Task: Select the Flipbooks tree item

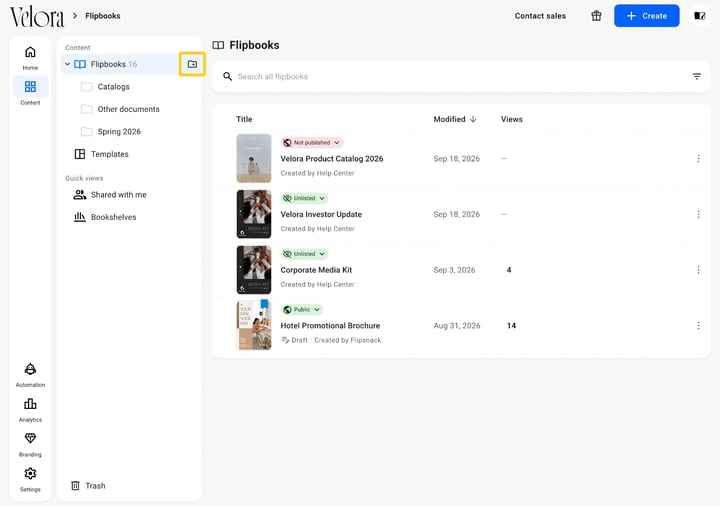Action: [x=119, y=64]
